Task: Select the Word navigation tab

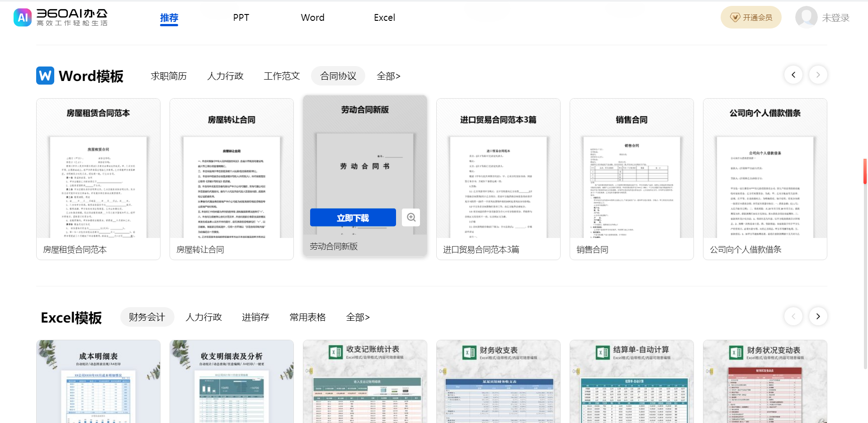Action: tap(312, 18)
